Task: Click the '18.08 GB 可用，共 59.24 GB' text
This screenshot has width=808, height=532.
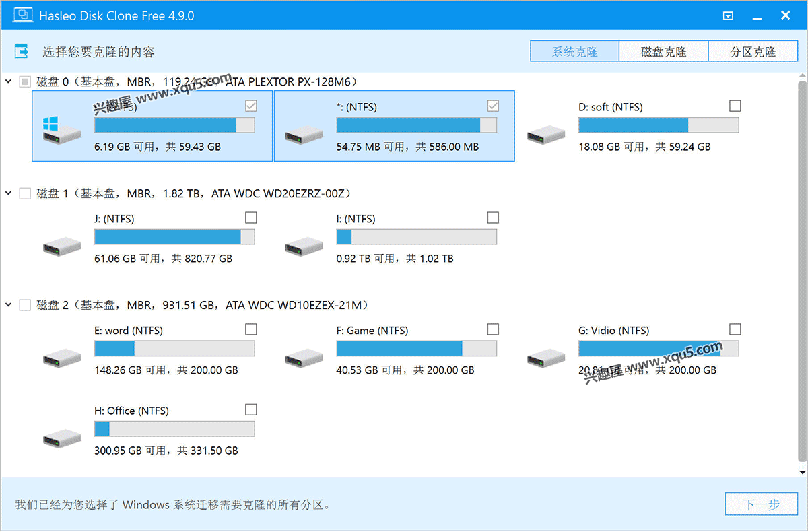Action: 644,147
